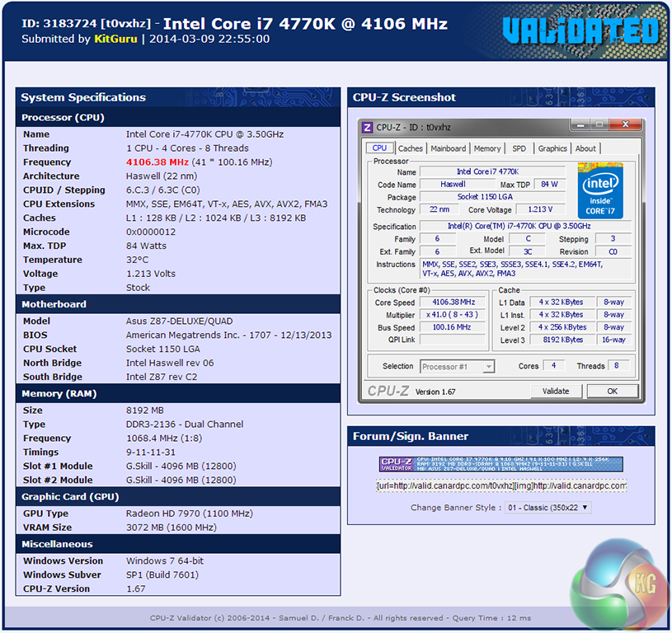
Task: Click the KG KitGuru sphere logo
Action: pos(619,586)
